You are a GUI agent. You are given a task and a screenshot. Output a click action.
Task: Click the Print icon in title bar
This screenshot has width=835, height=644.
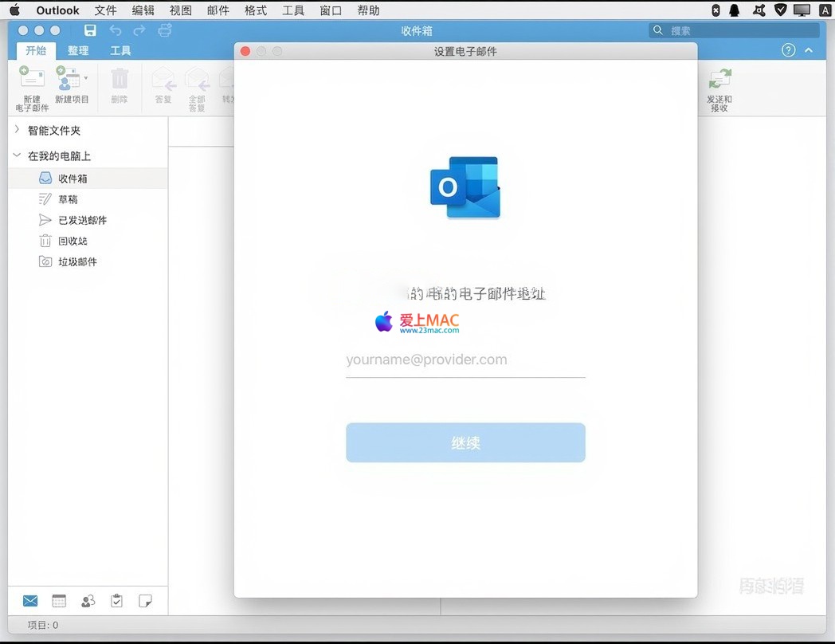click(x=164, y=30)
